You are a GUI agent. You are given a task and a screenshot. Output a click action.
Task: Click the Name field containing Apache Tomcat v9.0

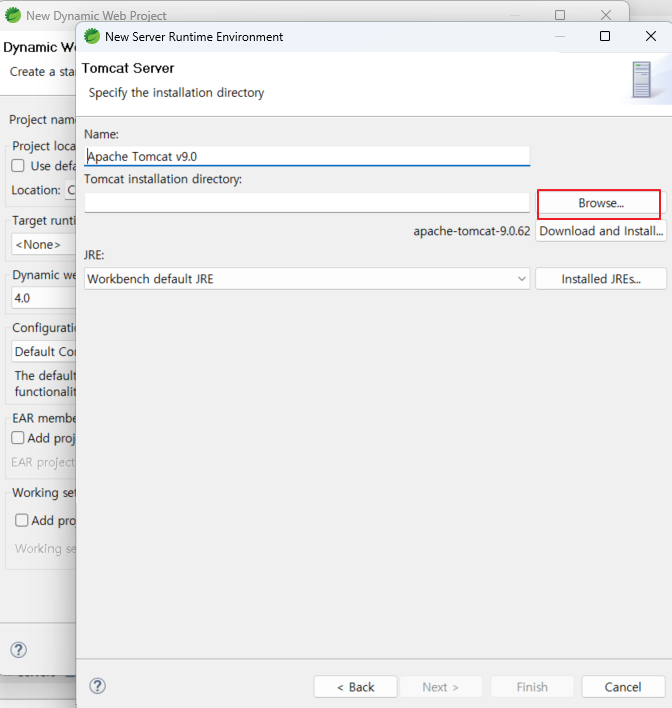pyautogui.click(x=307, y=156)
